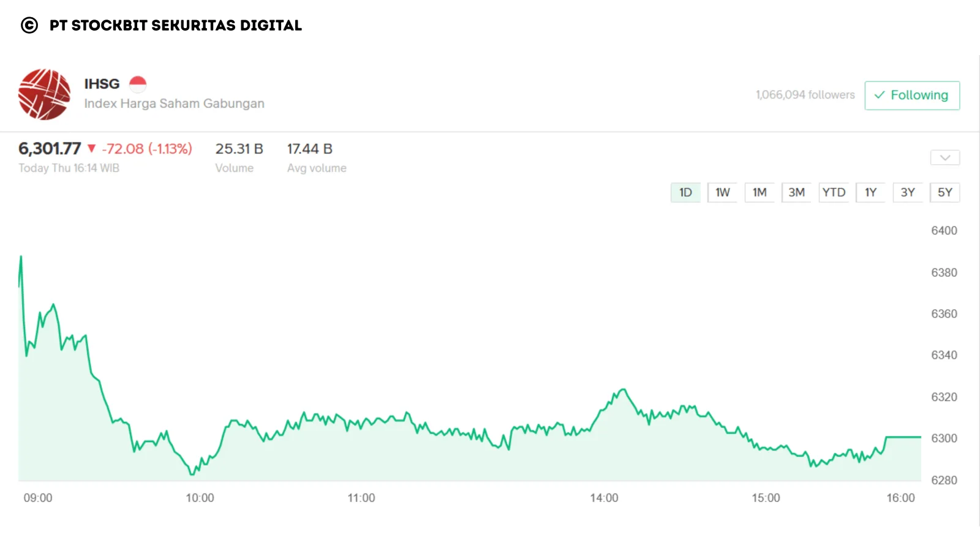The image size is (980, 551).
Task: Click the -72.08 (-1.13%) change value
Action: [147, 149]
